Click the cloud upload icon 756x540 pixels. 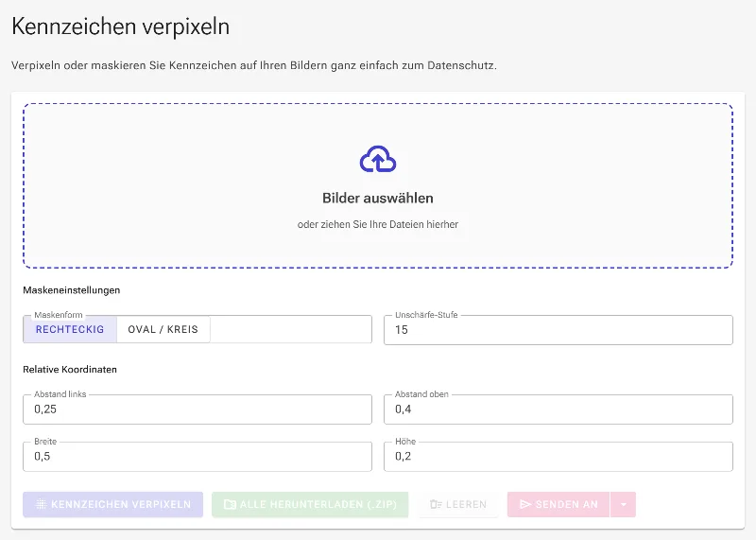click(378, 159)
